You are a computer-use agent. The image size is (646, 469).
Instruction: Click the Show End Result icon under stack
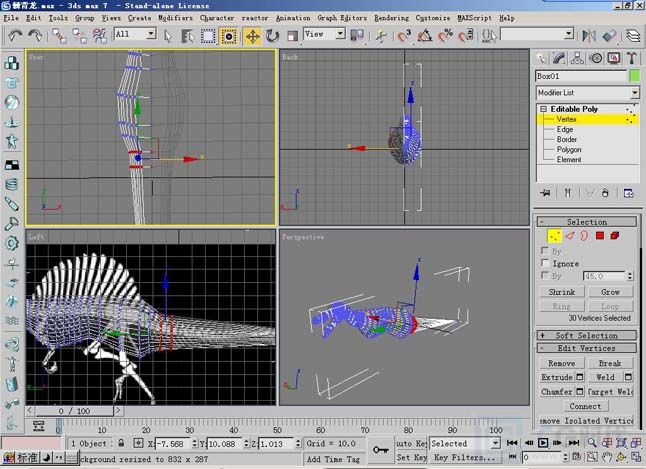568,193
